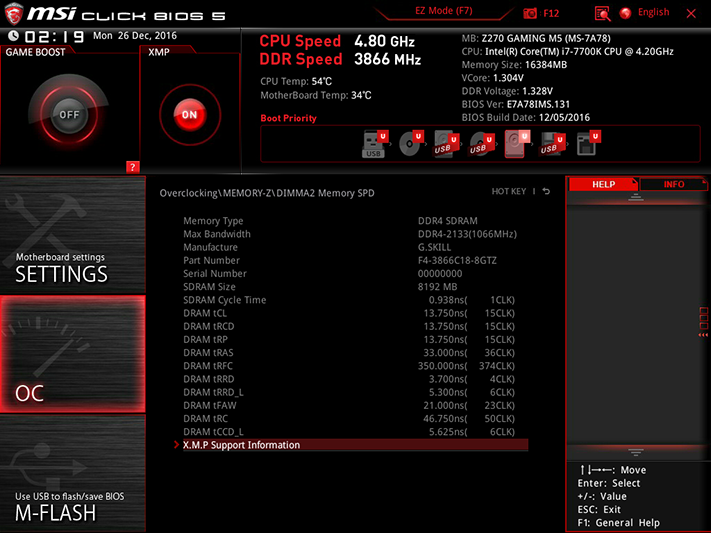This screenshot has width=711, height=533.
Task: Select the DRAM tRRD_L row
Action: 351,392
